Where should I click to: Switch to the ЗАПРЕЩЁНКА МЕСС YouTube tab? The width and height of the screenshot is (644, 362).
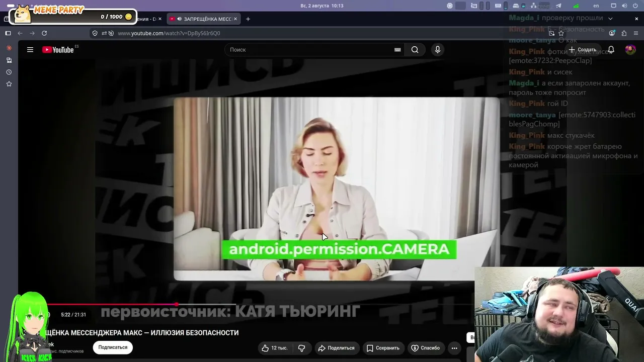pyautogui.click(x=203, y=19)
